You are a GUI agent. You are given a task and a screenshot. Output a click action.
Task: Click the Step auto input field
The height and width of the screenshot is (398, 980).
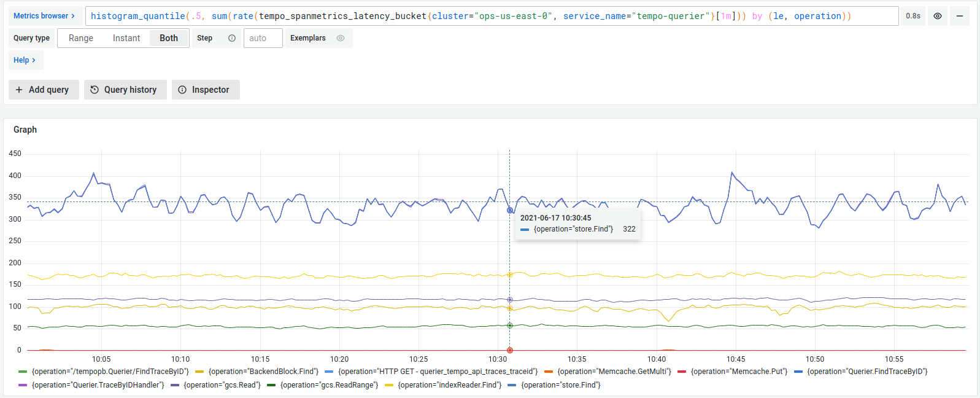263,38
